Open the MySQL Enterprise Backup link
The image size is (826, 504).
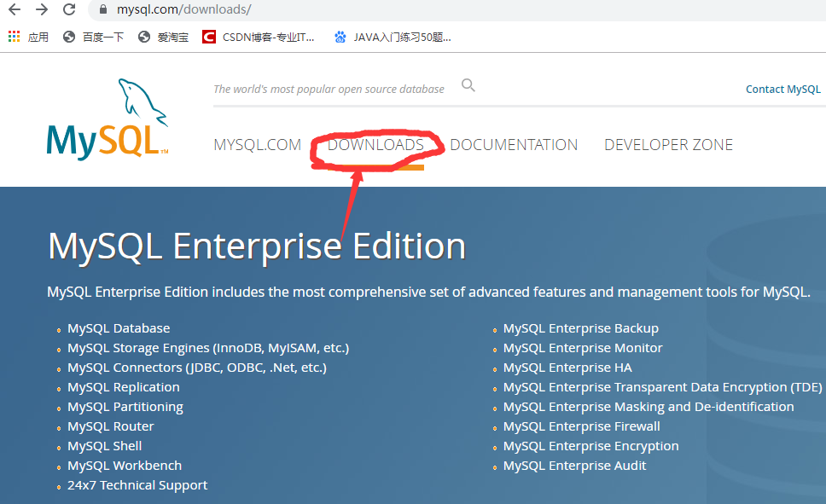pos(581,327)
